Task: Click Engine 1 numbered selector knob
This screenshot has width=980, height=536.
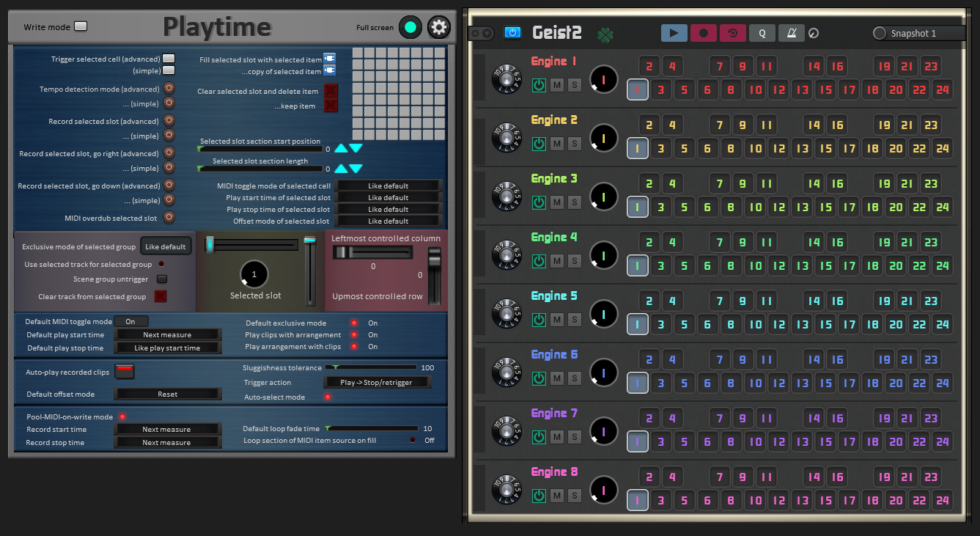Action: point(506,79)
